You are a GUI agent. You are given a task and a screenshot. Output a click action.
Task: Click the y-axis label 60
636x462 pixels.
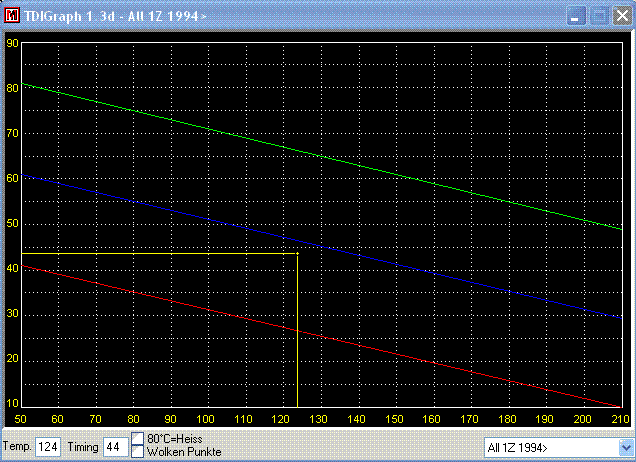pos(13,178)
